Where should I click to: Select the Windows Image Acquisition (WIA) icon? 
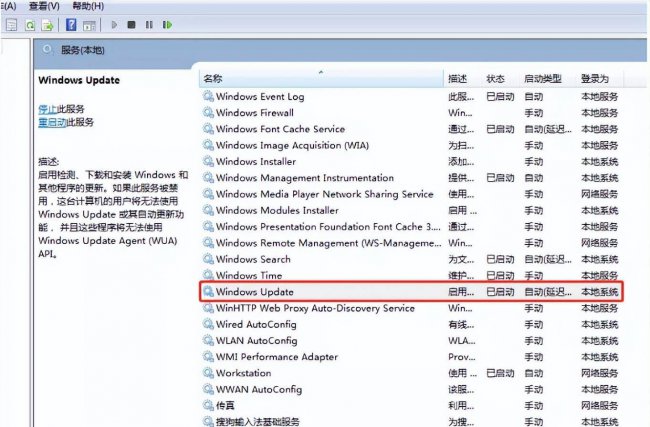tap(208, 145)
